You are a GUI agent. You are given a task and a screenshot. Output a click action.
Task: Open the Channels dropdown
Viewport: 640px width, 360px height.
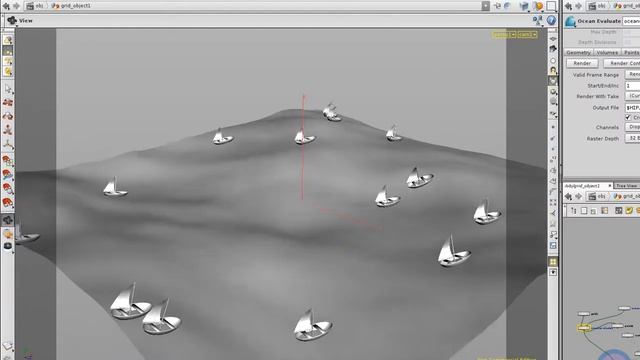tap(633, 127)
